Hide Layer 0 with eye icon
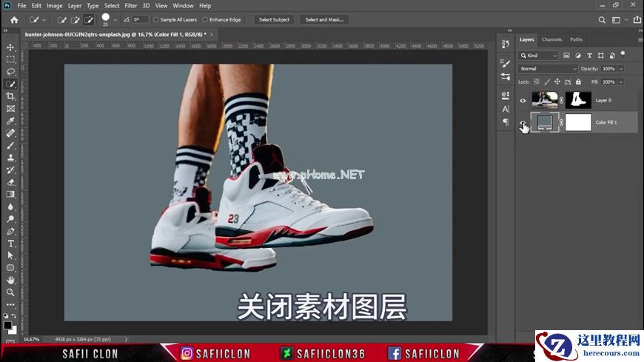 pos(523,100)
